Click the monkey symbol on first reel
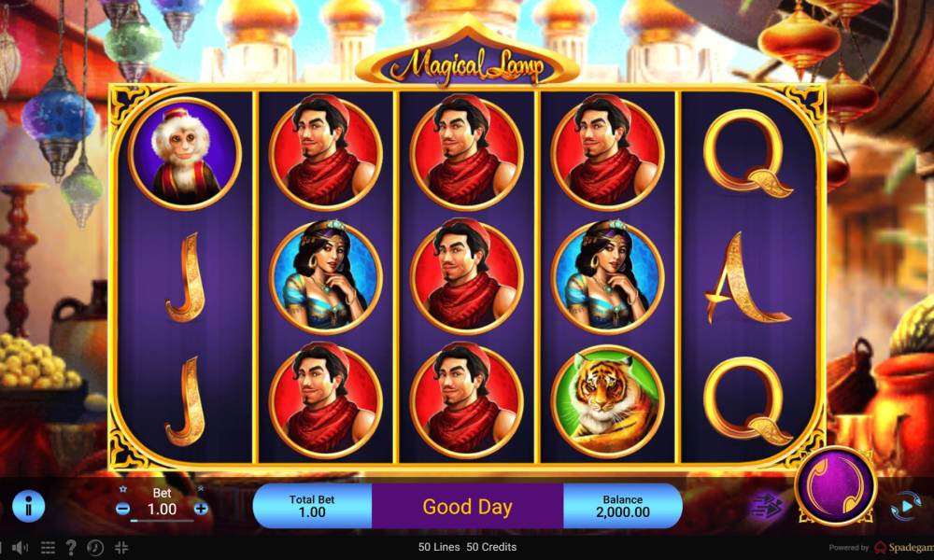934x560 pixels. (x=185, y=154)
